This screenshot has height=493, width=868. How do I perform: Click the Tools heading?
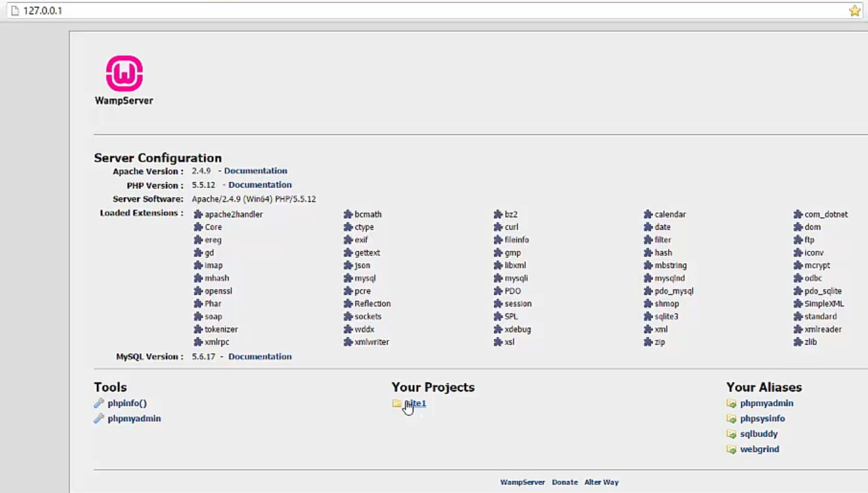(x=110, y=387)
